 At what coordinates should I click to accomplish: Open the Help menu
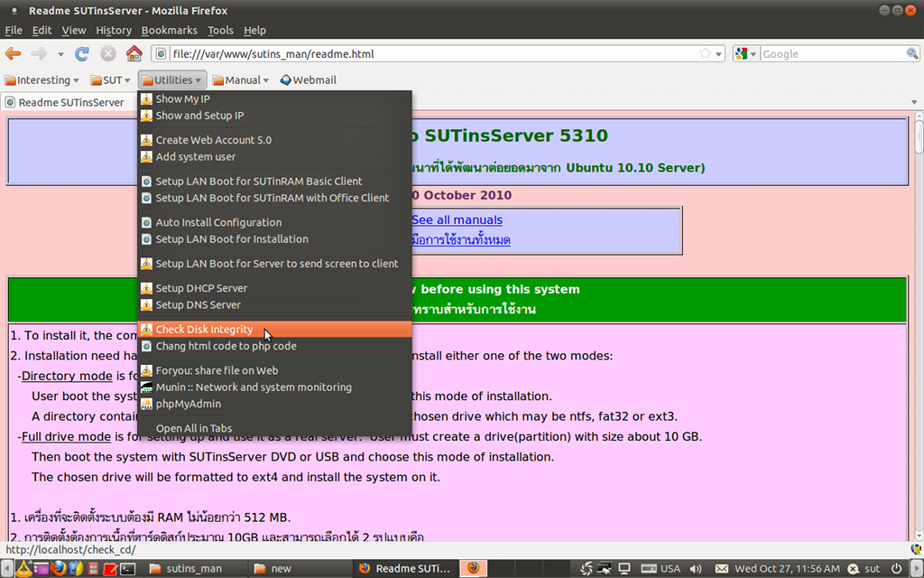[254, 30]
